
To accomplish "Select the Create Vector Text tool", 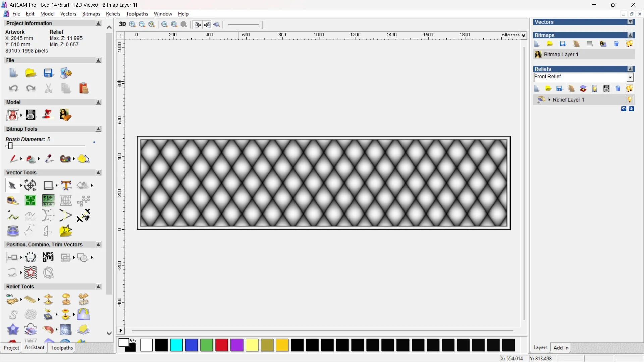I will [66, 185].
